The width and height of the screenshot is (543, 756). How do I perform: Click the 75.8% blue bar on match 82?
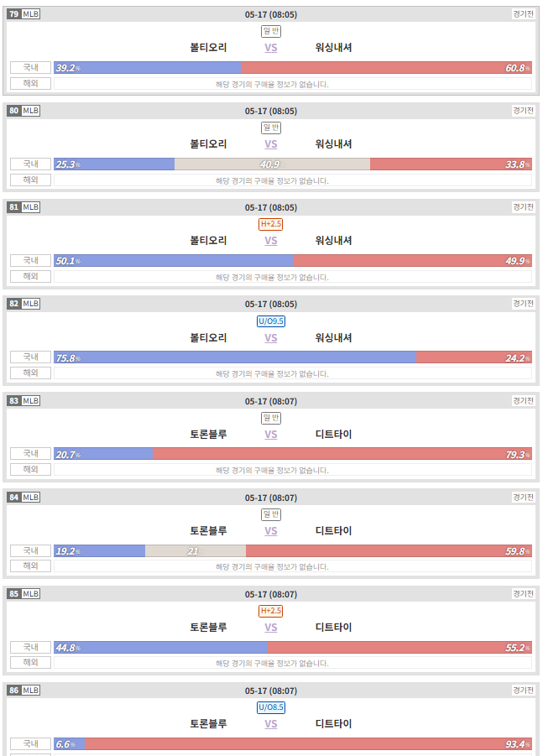click(x=235, y=357)
